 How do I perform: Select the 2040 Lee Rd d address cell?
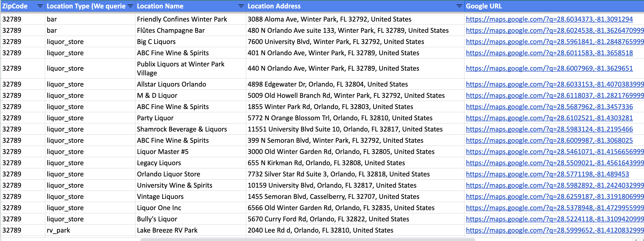click(x=355, y=231)
